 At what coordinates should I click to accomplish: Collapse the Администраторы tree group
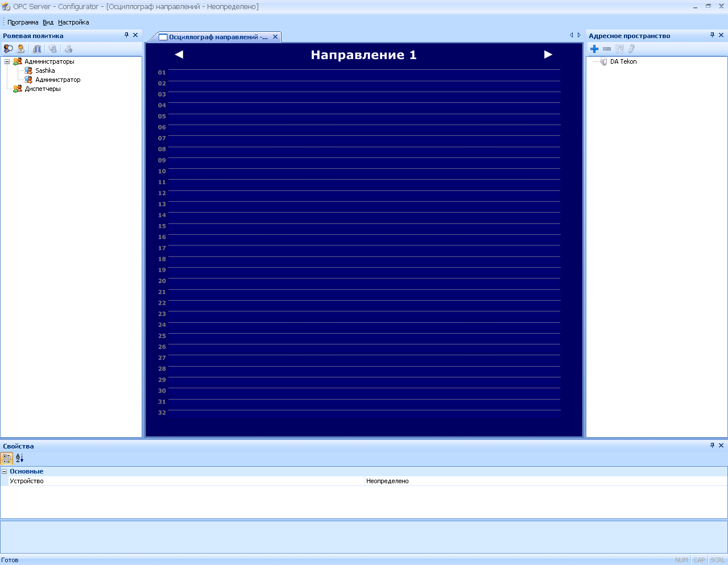[7, 61]
